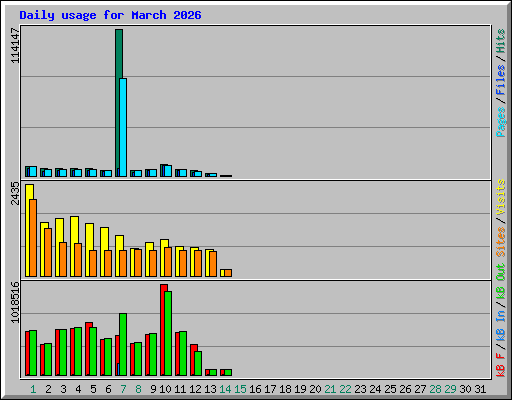Viewport: 512px width, 400px height.
Task: Click the Hits legend label
Action: coord(501,41)
